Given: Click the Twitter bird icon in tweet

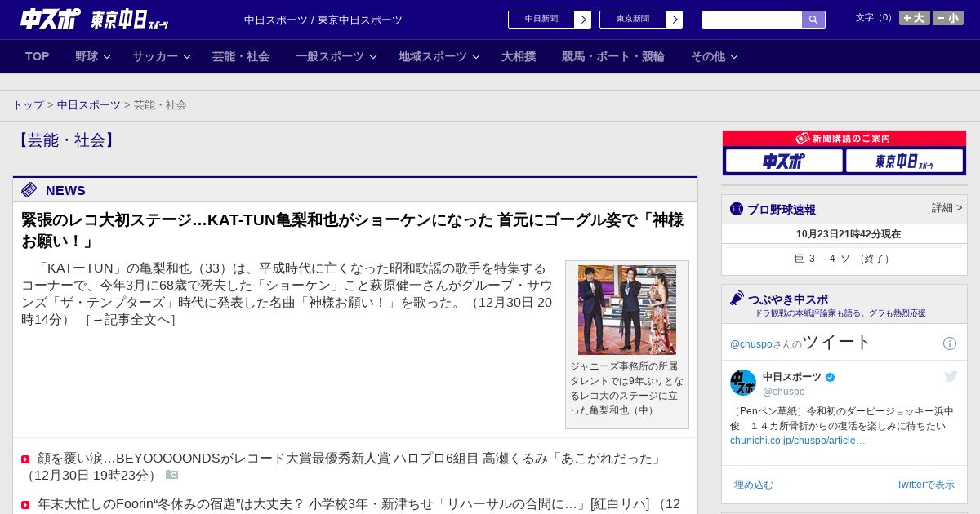Looking at the screenshot, I should tap(951, 376).
